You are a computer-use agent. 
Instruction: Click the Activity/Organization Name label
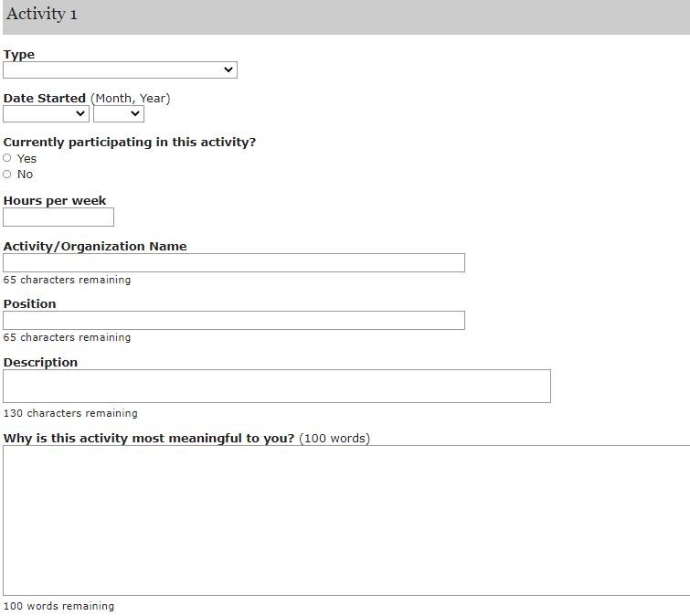[x=95, y=247]
